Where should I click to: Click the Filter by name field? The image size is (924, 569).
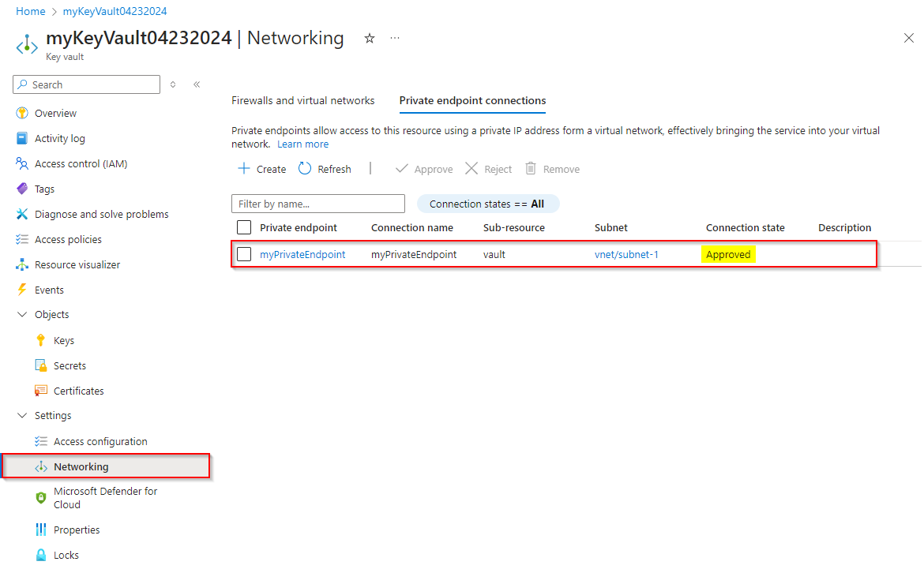(x=317, y=204)
